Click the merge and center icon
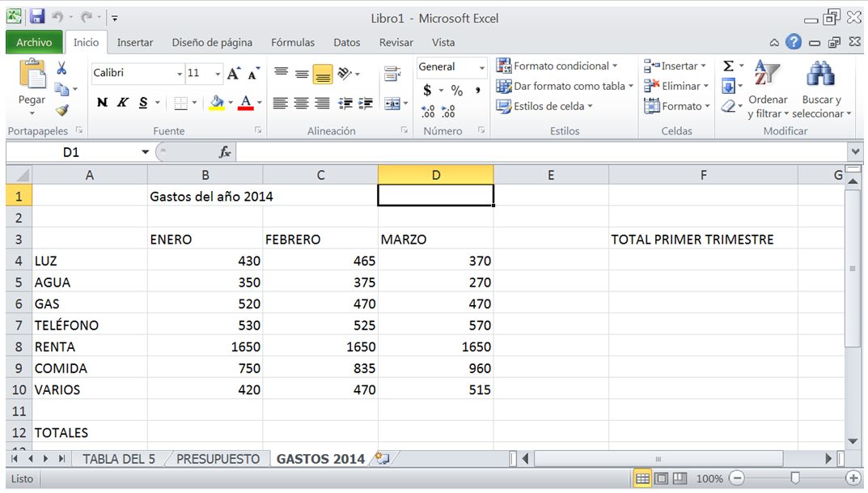 (x=392, y=104)
